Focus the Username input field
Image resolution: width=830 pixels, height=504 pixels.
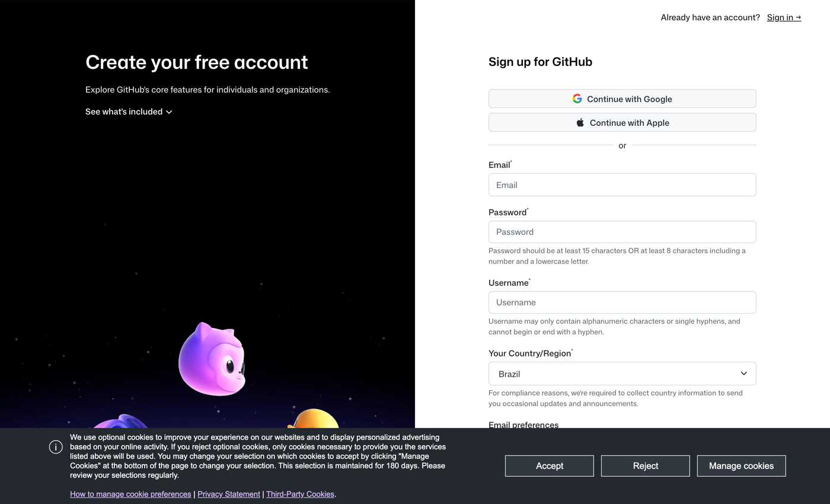[622, 302]
